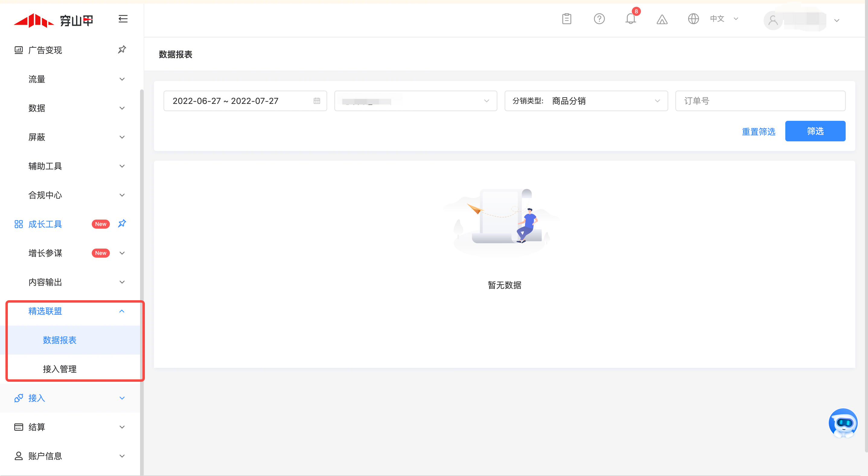
Task: Open the calendar icon in the date range field
Action: (x=316, y=101)
